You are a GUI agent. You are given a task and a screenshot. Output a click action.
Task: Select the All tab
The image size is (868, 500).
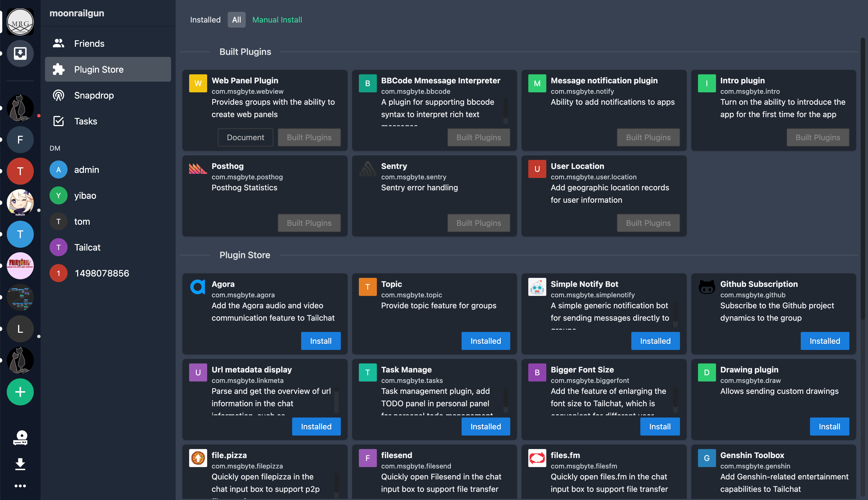[236, 20]
